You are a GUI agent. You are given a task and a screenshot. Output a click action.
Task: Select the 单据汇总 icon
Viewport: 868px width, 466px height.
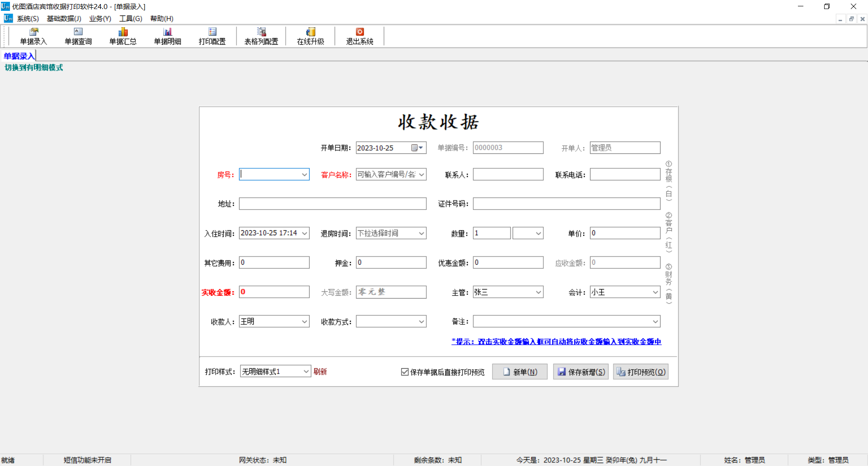tap(123, 36)
